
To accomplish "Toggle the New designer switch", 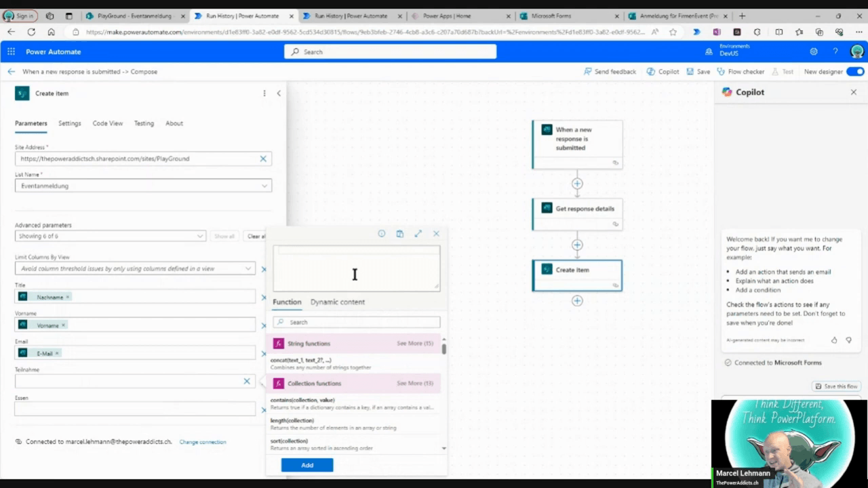I will 855,71.
